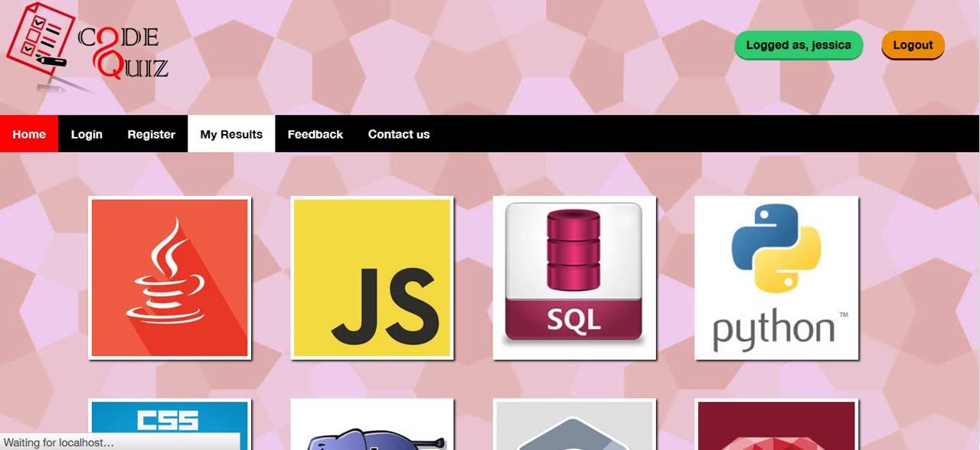Open the CSS quiz tile
The width and height of the screenshot is (980, 450).
tap(169, 424)
